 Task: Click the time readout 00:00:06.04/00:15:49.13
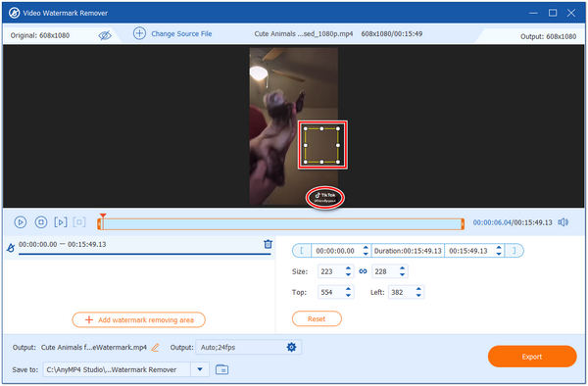[x=513, y=222]
